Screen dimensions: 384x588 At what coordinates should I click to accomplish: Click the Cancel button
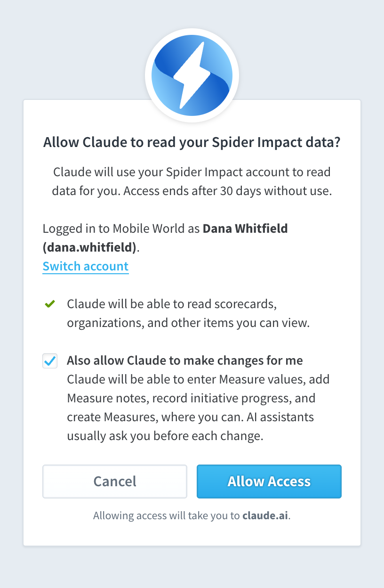point(115,482)
